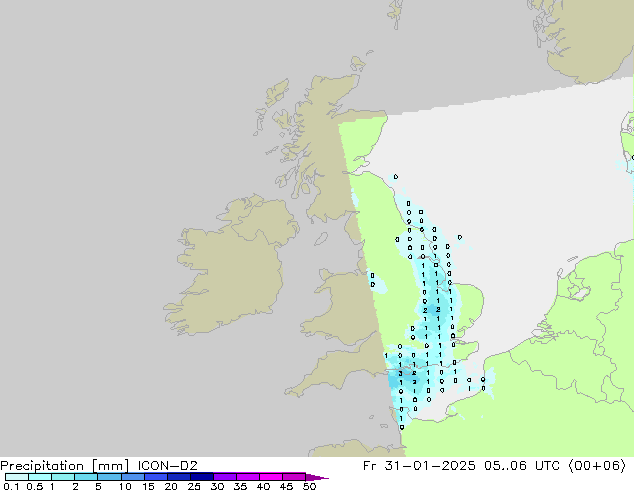Click the 15–20 mm legend color box
Image resolution: width=634 pixels, height=490 pixels.
155,477
